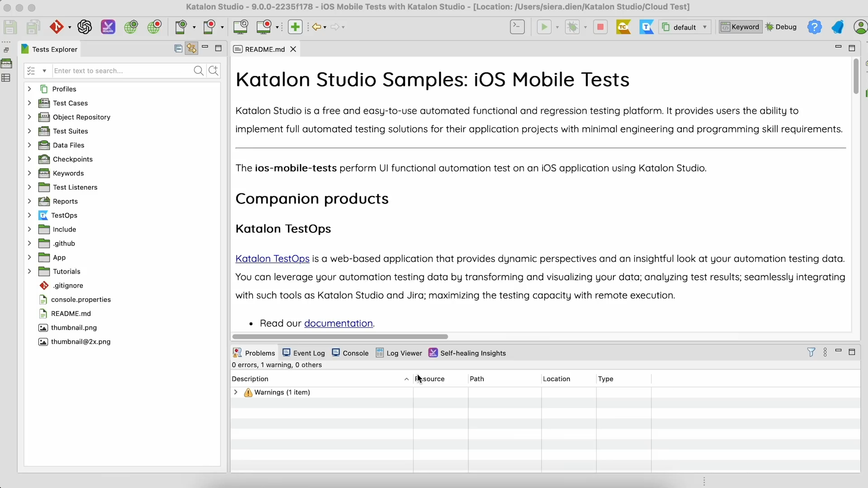
Task: Launch the command-line terminal icon
Action: tap(517, 27)
